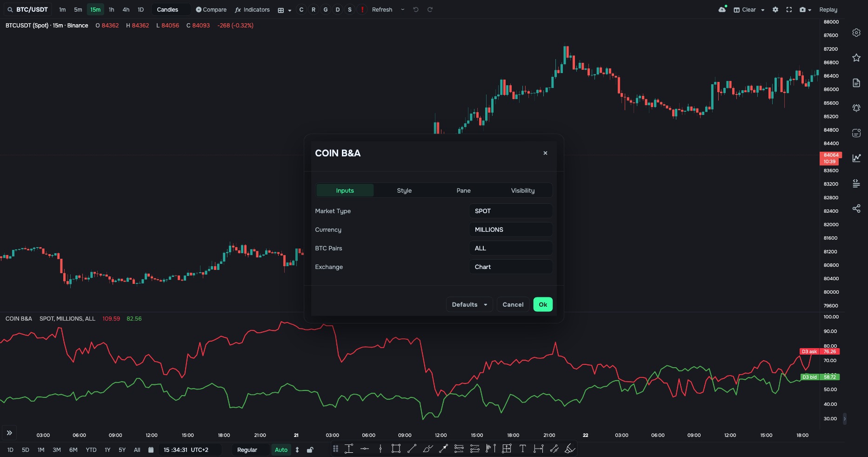Viewport: 868px width, 457px height.
Task: Switch to the Visibility tab
Action: coord(523,190)
